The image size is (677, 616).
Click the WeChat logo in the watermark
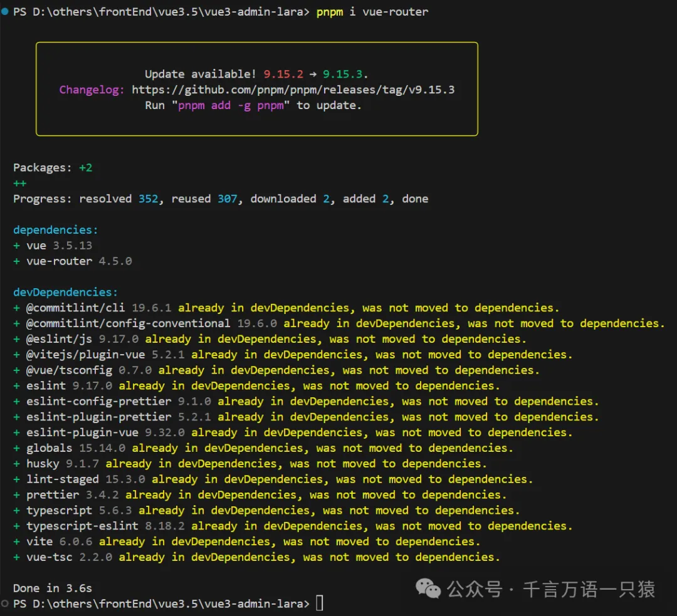429,588
